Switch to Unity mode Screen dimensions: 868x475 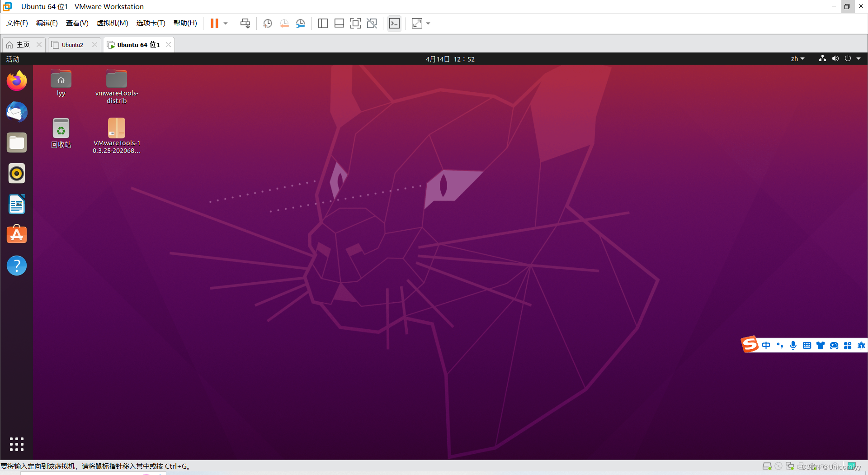pyautogui.click(x=372, y=23)
